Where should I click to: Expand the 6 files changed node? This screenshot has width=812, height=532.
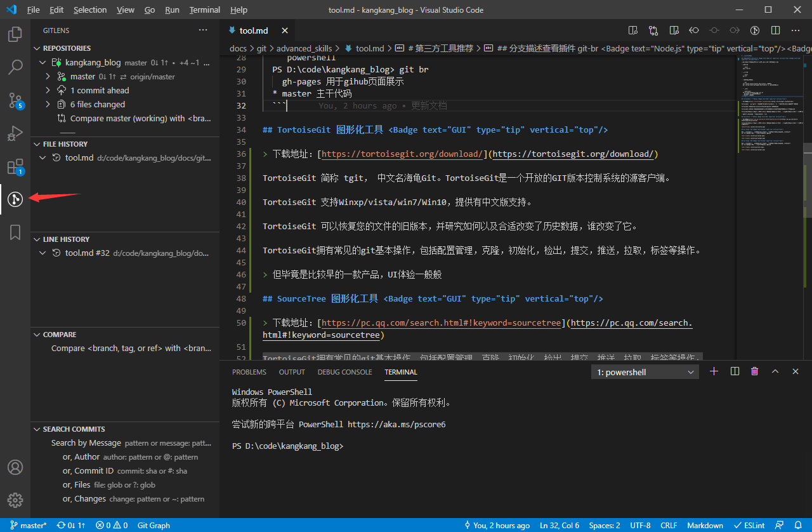point(48,104)
